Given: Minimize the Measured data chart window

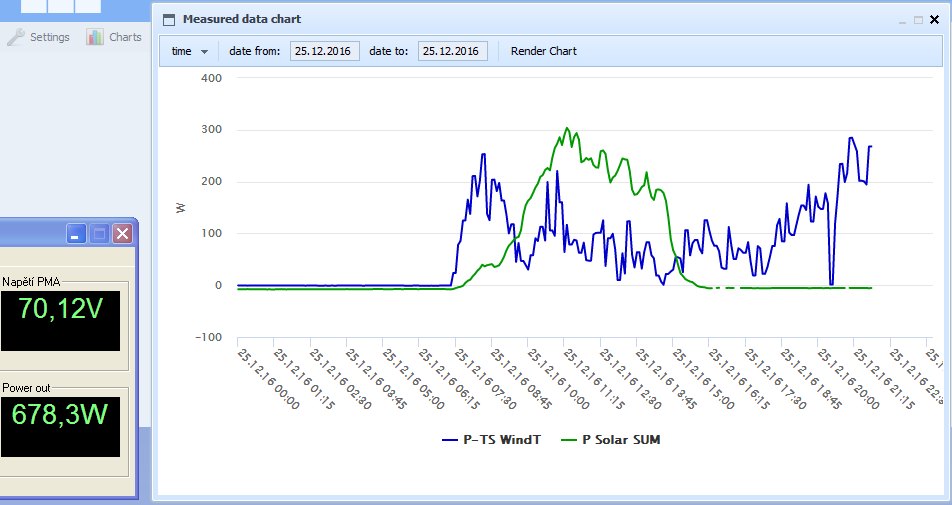Looking at the screenshot, I should 902,19.
